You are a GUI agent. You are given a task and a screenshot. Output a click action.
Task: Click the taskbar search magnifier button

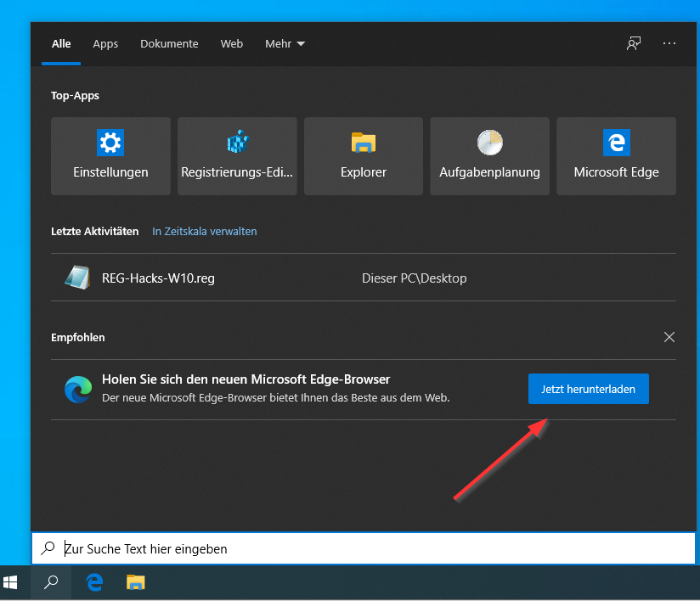[51, 582]
